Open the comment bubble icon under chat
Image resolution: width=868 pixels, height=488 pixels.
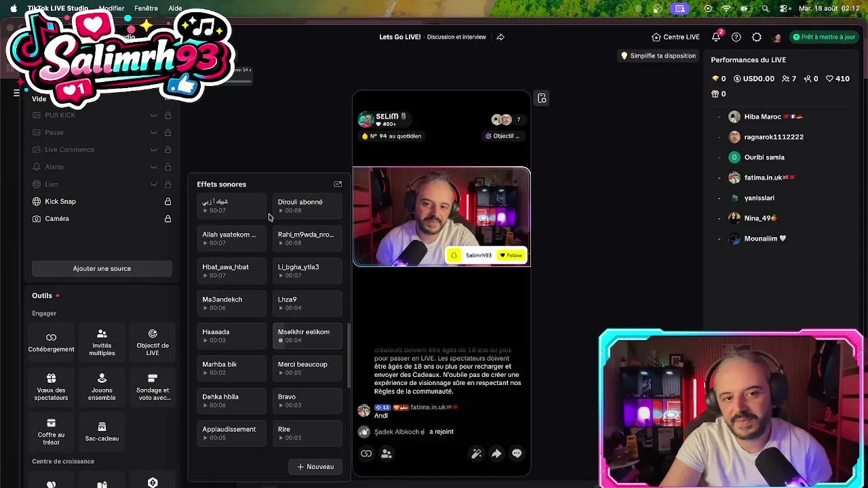517,453
